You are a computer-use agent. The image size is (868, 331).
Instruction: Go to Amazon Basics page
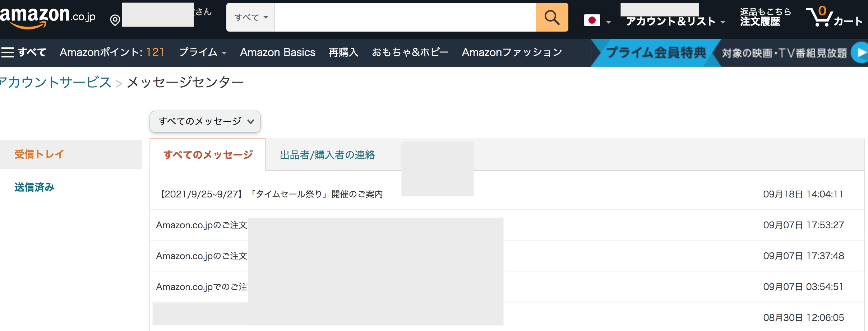[277, 52]
